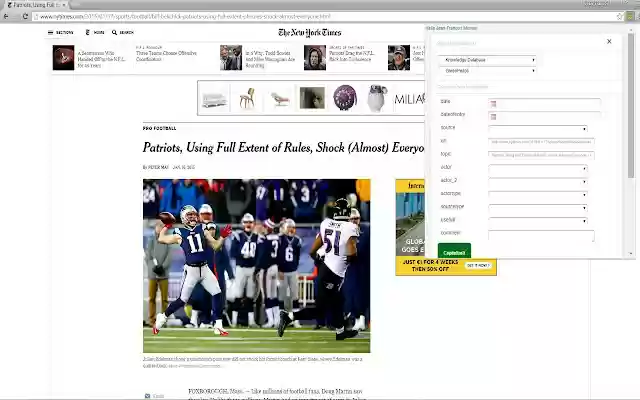This screenshot has height=400, width=640.
Task: Open the Sections hamburger menu icon
Action: [51, 32]
